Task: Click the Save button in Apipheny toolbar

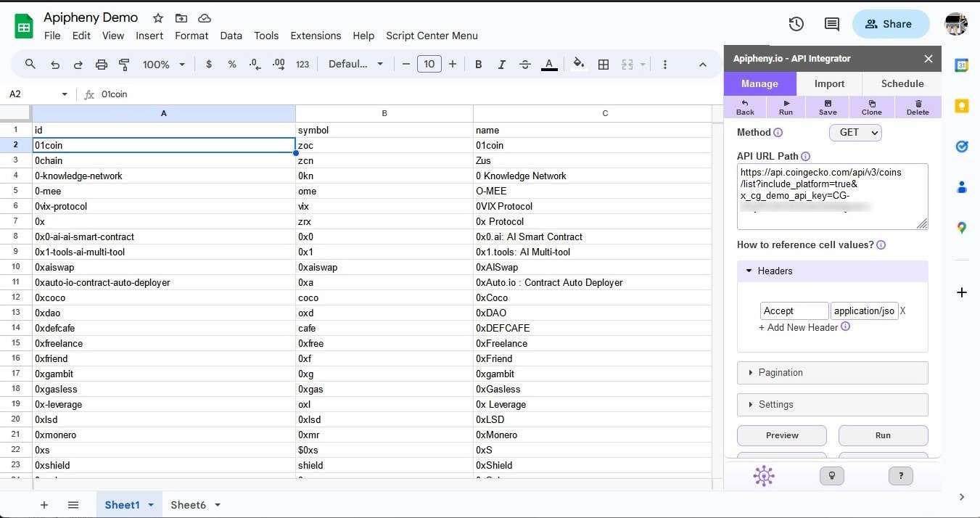Action: [828, 107]
